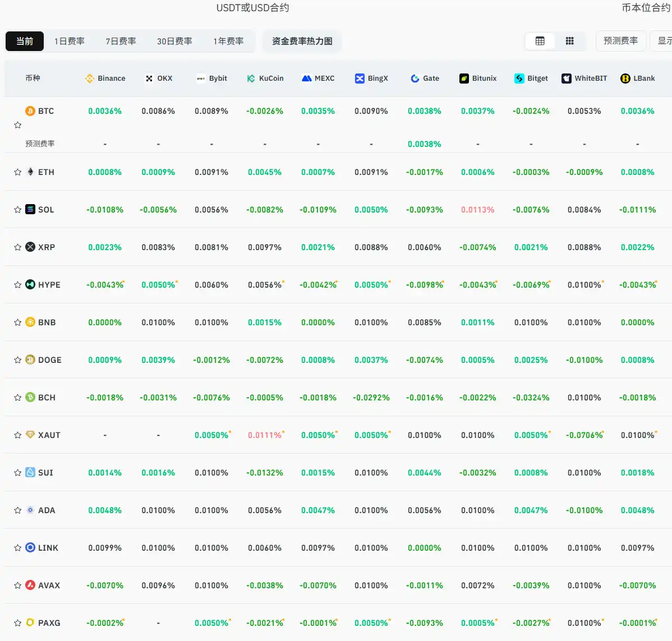Open the HYPE coin link
This screenshot has width=672, height=641.
(49, 285)
